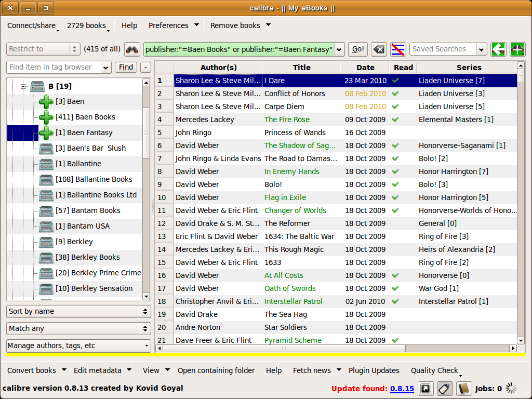Click the cover browser icon in status bar
The image size is (532, 399).
coord(425,389)
